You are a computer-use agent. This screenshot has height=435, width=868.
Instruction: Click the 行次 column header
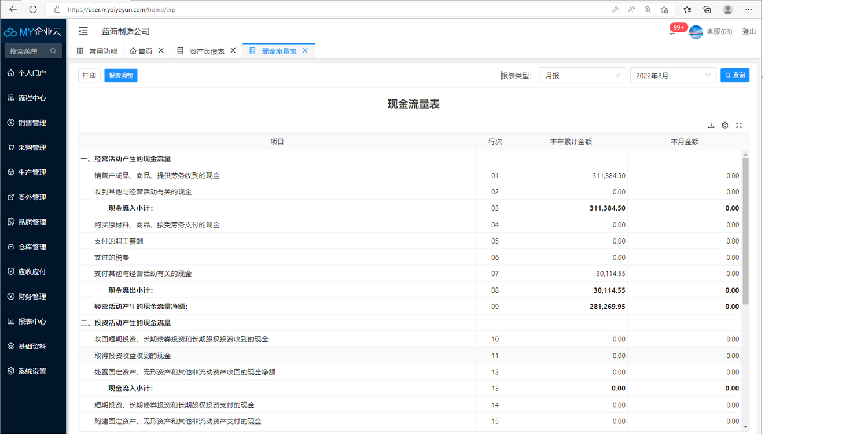click(x=495, y=142)
